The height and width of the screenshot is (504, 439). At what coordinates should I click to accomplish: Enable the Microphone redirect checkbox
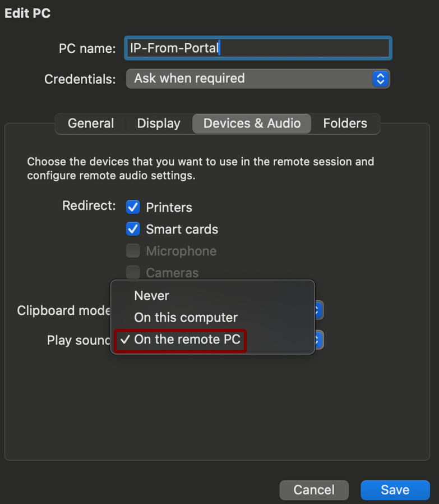pos(133,251)
